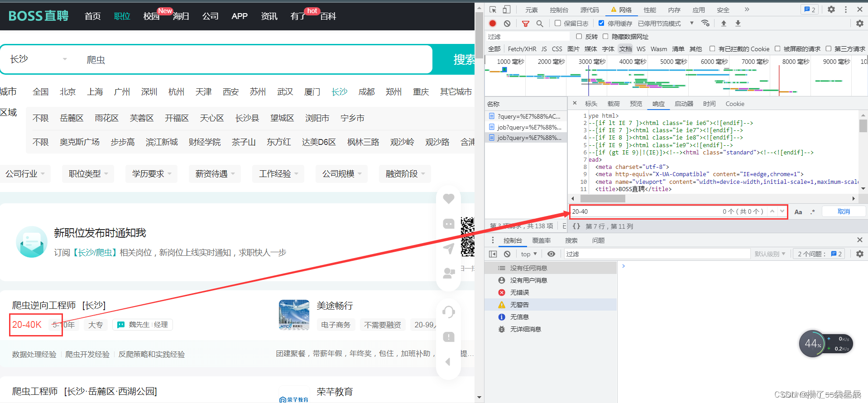Export HAR file download arrow

[738, 24]
